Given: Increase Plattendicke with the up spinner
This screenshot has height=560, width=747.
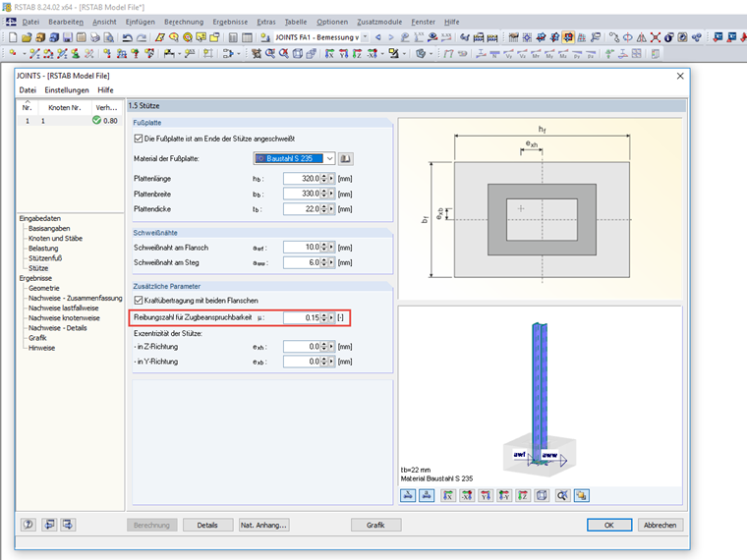Looking at the screenshot, I should pyautogui.click(x=324, y=206).
